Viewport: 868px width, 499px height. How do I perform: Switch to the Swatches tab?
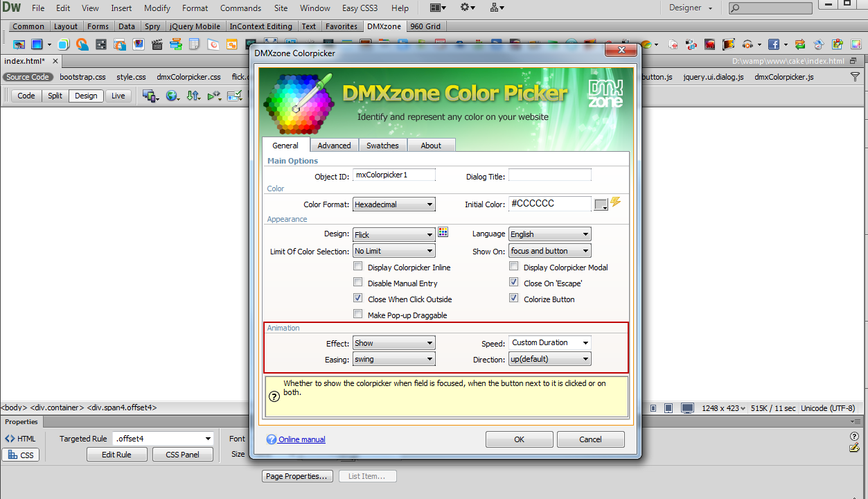pyautogui.click(x=382, y=146)
